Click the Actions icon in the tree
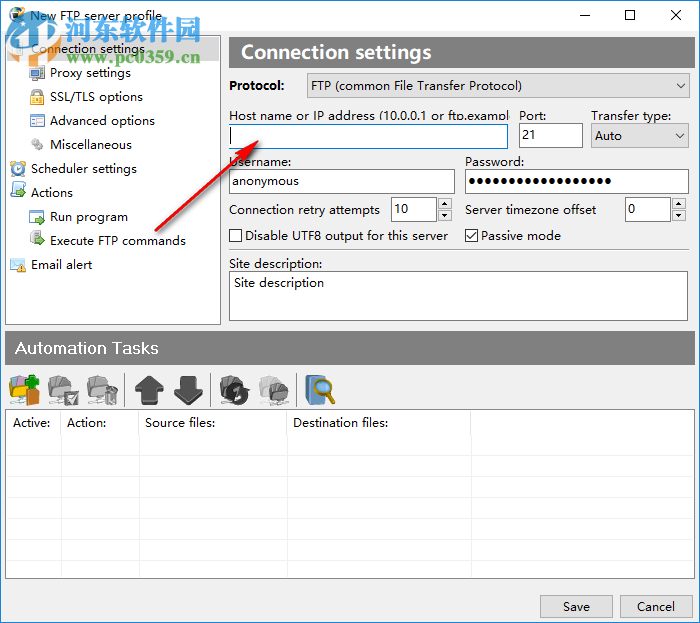The height and width of the screenshot is (623, 700). (18, 190)
